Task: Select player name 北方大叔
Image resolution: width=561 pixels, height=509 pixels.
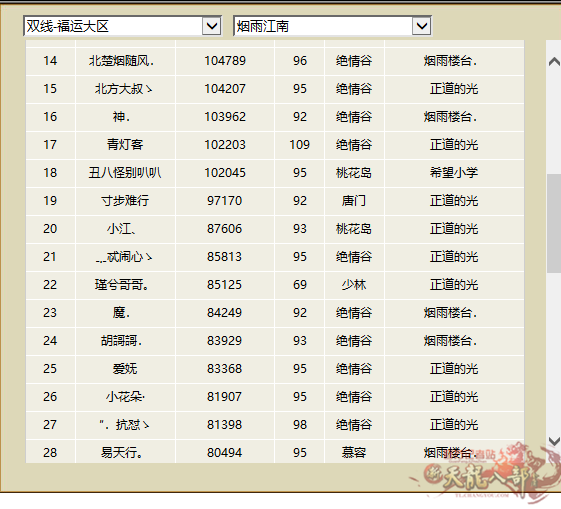Action: [123, 89]
